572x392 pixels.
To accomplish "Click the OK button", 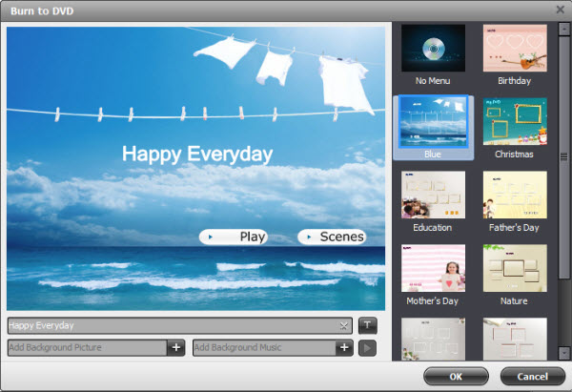I will (456, 377).
